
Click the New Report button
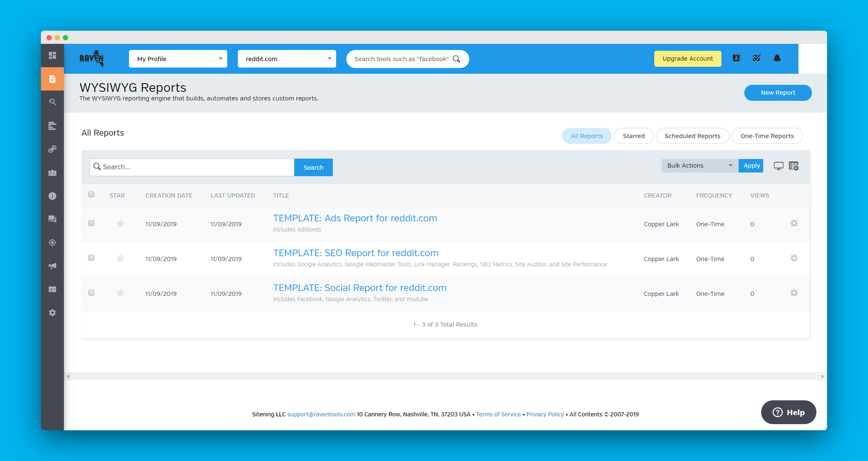pos(778,93)
